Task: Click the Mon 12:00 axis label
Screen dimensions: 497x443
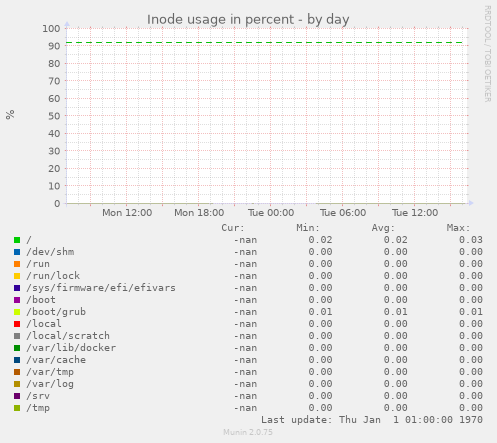Action: pyautogui.click(x=127, y=213)
